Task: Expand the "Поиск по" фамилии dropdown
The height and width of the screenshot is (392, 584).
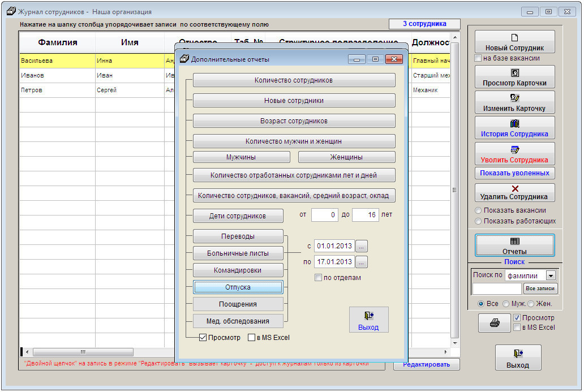Action: point(551,275)
